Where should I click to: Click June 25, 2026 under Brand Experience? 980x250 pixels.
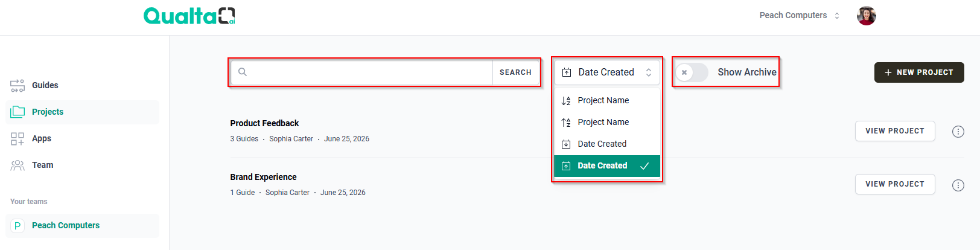click(x=343, y=193)
